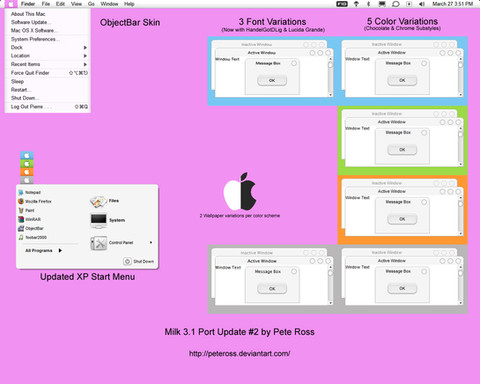
Task: Click OK in the orange Message Box
Action: 402,219
